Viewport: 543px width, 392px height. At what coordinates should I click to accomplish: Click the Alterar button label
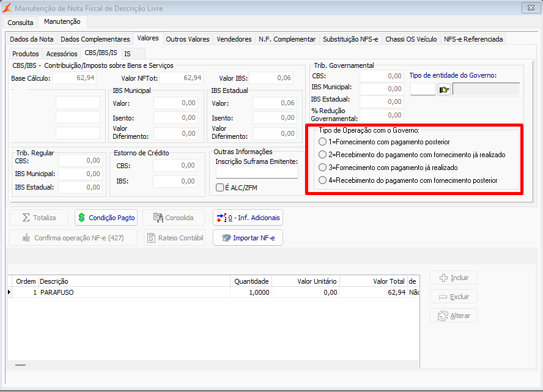(460, 316)
